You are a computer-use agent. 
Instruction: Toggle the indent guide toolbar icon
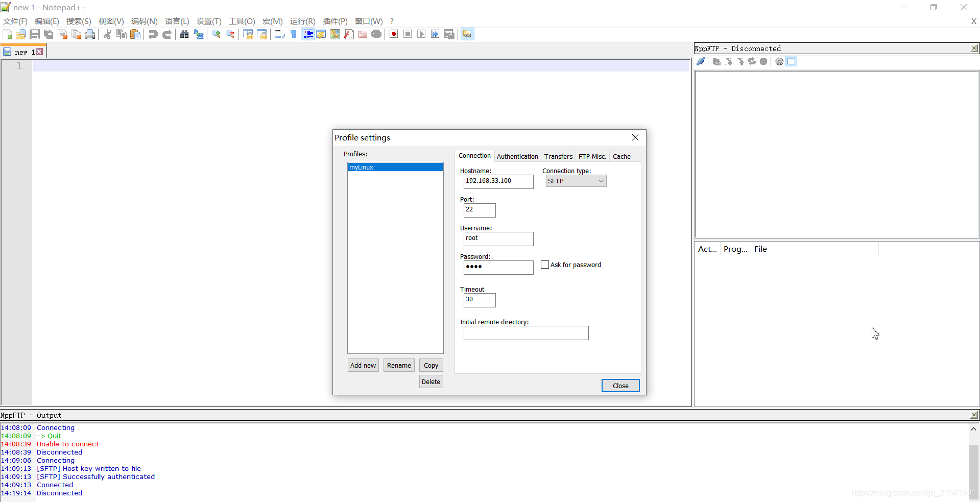[308, 34]
